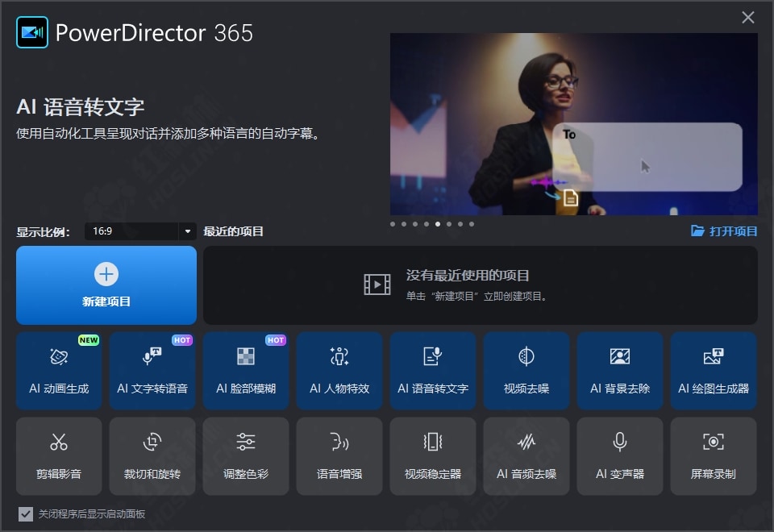Create a new project with 新建项目
774x532 pixels.
[106, 285]
